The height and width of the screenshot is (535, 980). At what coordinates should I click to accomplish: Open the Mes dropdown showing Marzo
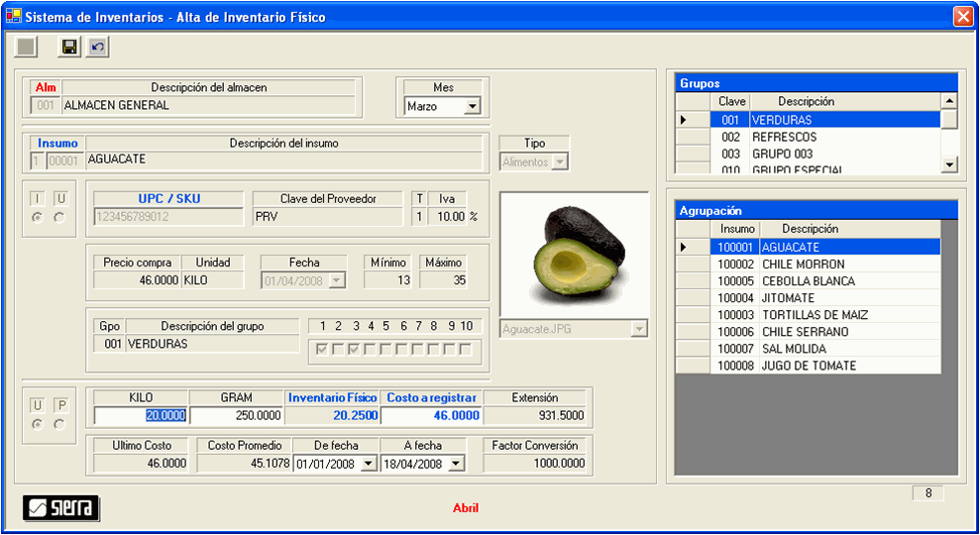[472, 106]
